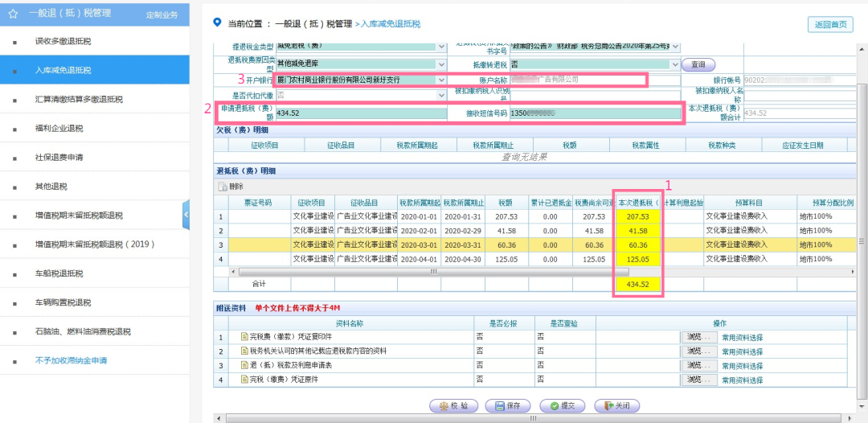This screenshot has width=868, height=423.
Task: Click the 预算科目 column header
Action: coord(750,202)
